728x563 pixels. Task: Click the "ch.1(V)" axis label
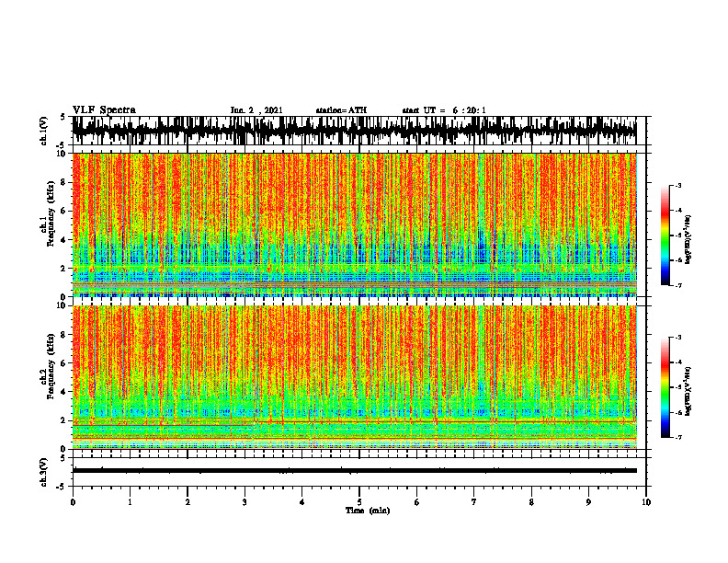click(x=44, y=131)
